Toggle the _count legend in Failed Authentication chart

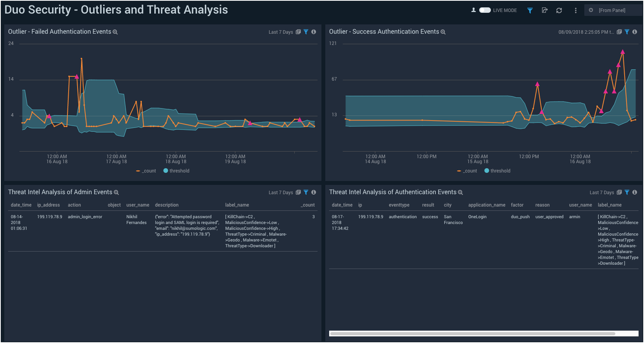[x=146, y=171]
